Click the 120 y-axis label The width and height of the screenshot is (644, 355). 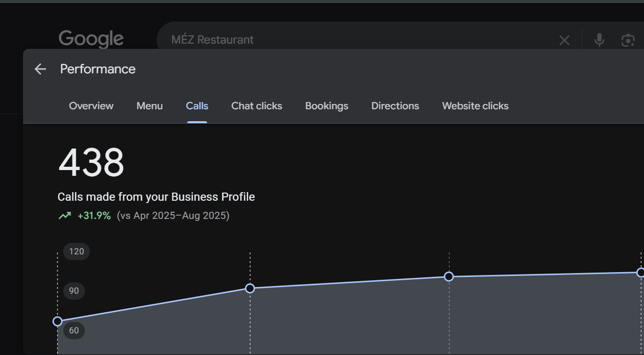(77, 252)
